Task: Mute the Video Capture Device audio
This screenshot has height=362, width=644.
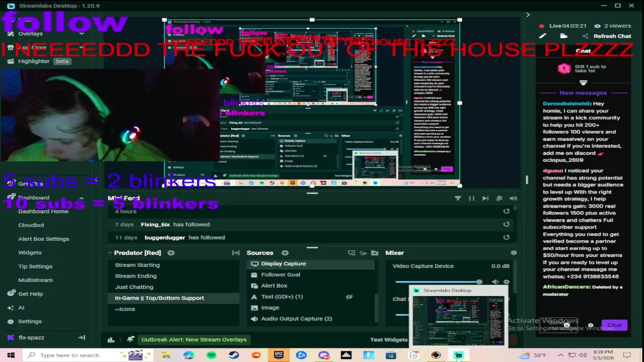Action: point(495,282)
